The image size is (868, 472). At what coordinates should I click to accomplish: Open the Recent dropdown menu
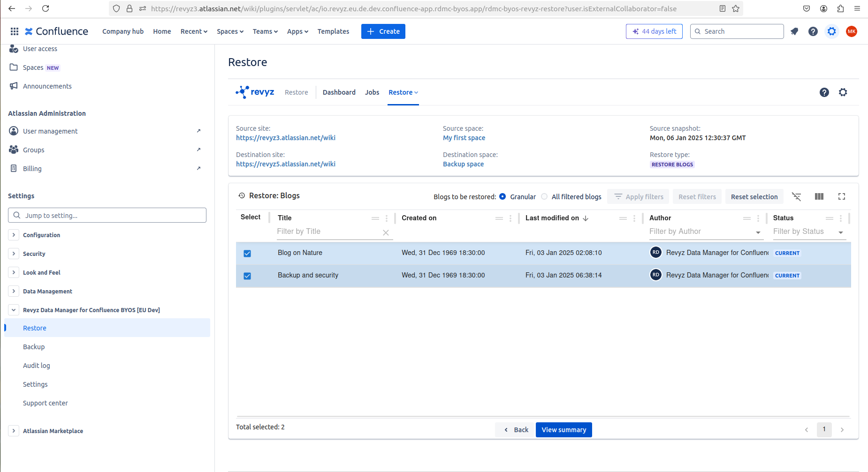194,31
